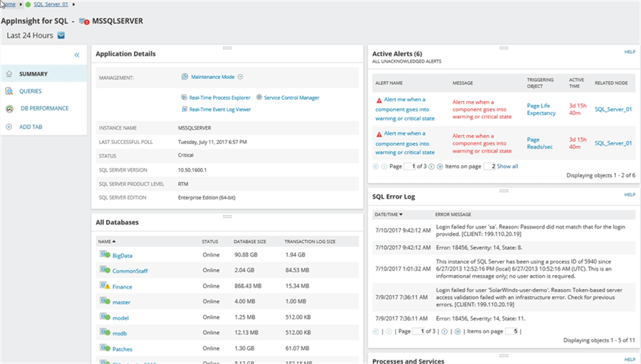Click the Add Tab plus icon

(x=9, y=127)
